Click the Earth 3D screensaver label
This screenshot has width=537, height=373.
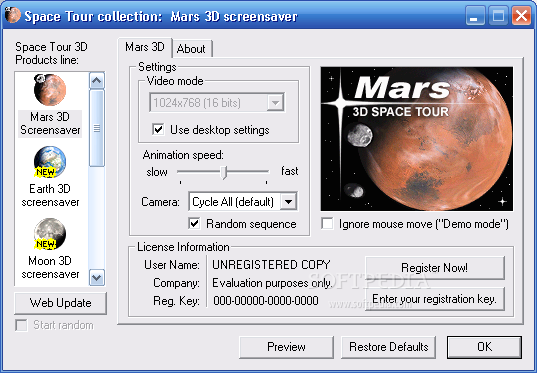[x=50, y=195]
